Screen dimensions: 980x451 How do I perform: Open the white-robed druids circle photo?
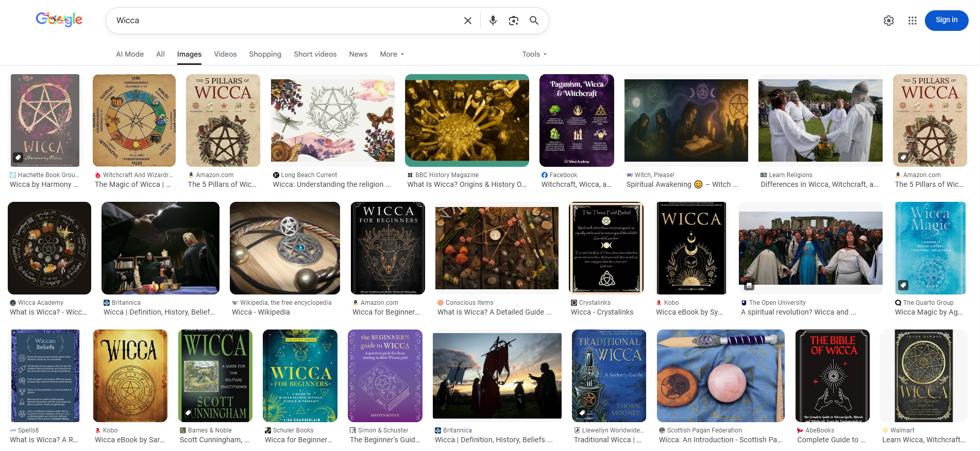coord(820,120)
